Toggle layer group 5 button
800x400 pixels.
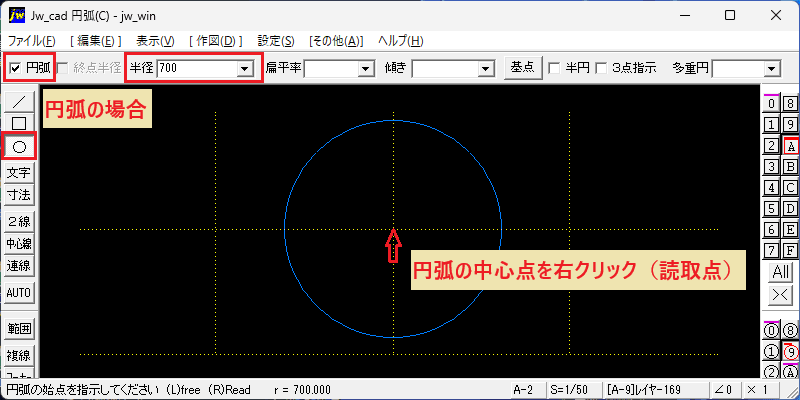coord(771,209)
